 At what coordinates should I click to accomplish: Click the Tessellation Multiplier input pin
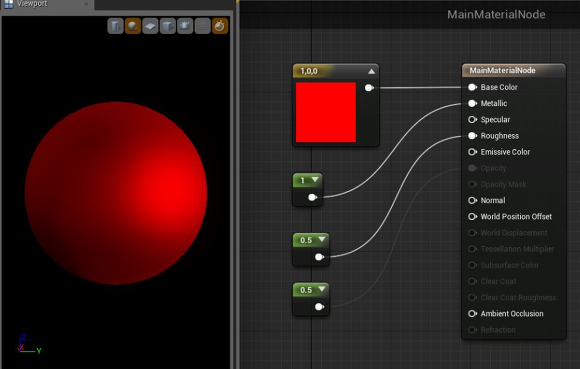(x=472, y=249)
